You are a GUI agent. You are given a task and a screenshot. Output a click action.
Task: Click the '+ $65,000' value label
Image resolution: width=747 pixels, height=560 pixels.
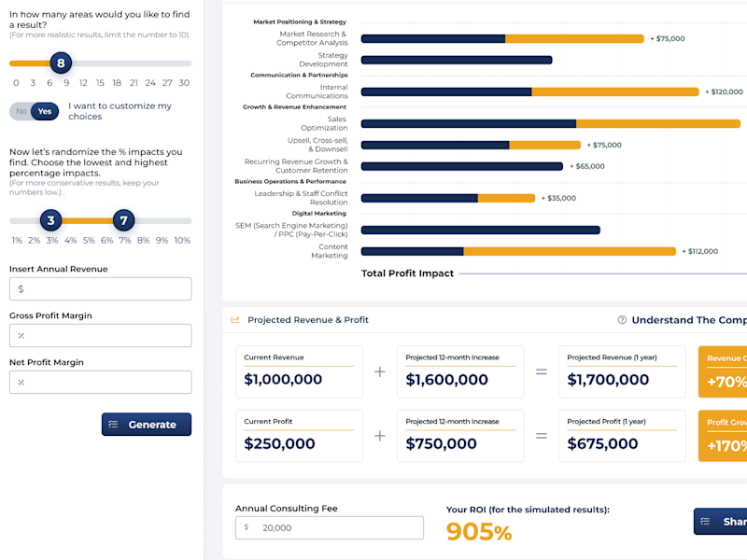587,166
